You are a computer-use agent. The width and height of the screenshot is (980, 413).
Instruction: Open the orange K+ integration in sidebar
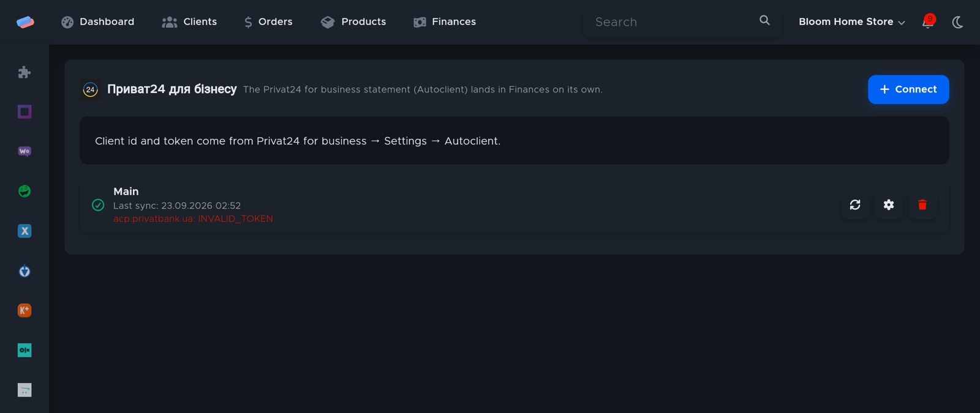pyautogui.click(x=24, y=310)
